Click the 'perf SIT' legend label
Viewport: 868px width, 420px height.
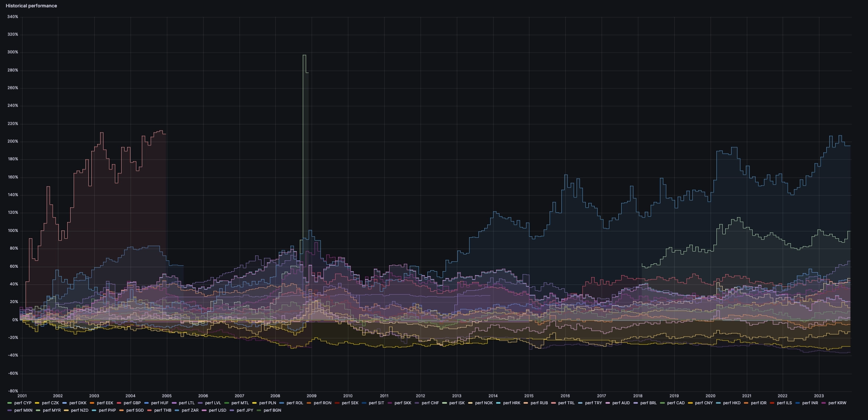click(x=376, y=403)
